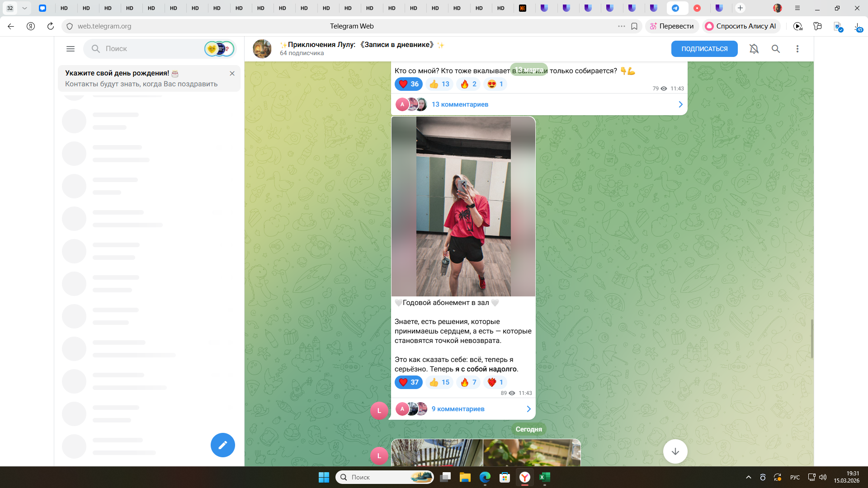Switch to the active Telegram browser tab
Viewport: 868px width, 488px height.
[675, 8]
